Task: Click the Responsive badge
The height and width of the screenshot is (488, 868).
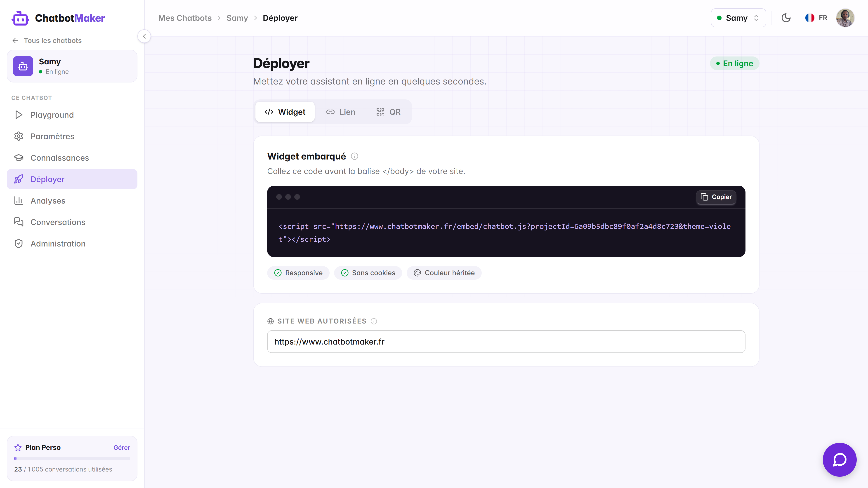Action: point(298,273)
